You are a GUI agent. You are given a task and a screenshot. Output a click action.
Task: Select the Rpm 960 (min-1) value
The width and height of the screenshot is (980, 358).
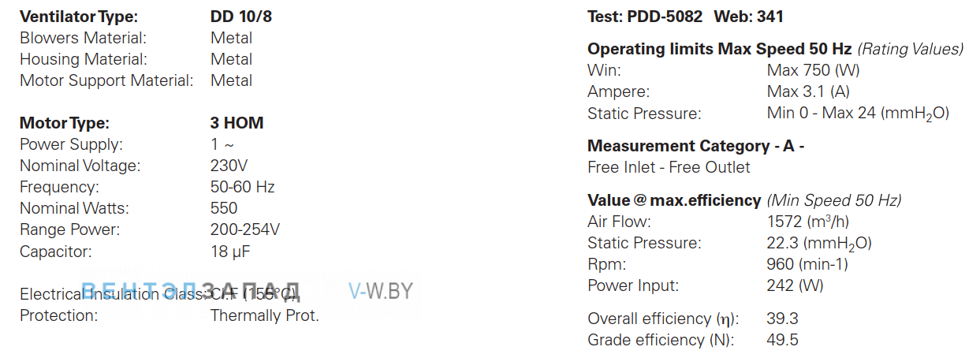tap(807, 264)
